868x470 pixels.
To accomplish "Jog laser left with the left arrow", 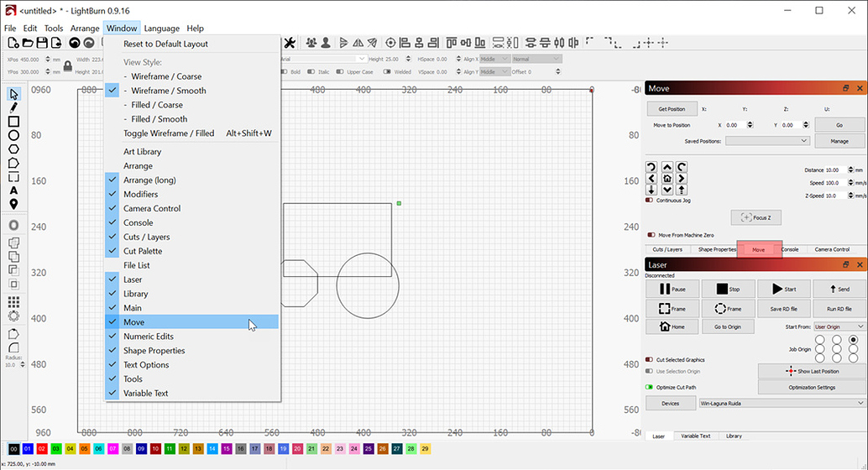I will pyautogui.click(x=651, y=178).
